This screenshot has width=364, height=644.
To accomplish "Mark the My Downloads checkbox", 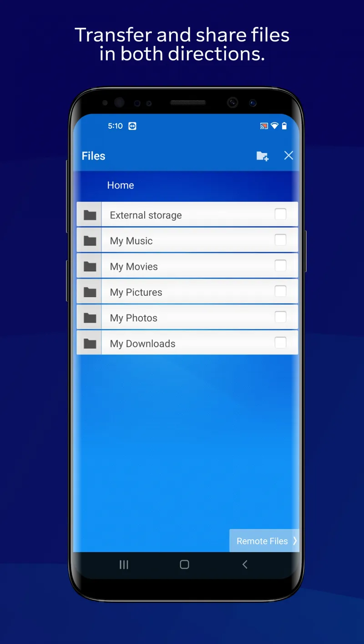I will [281, 343].
